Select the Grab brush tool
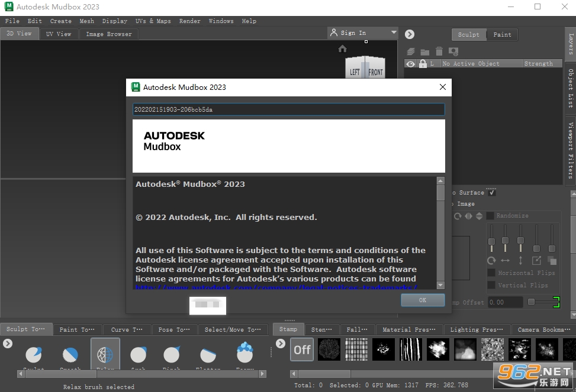The height and width of the screenshot is (392, 576). (139, 355)
